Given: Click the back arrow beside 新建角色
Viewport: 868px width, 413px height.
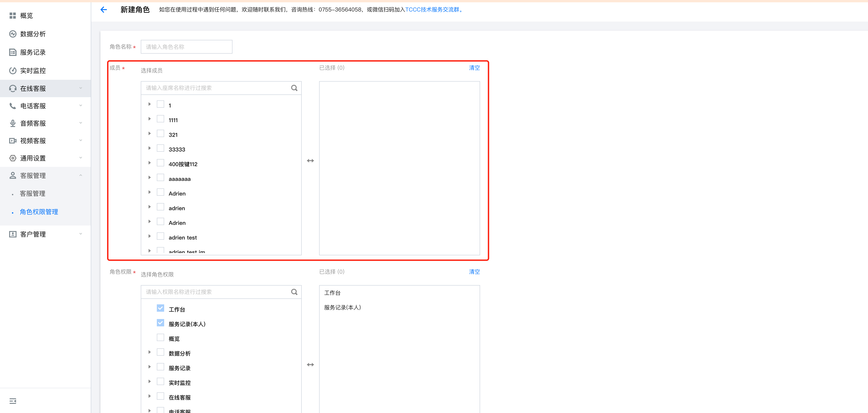Looking at the screenshot, I should coord(104,10).
